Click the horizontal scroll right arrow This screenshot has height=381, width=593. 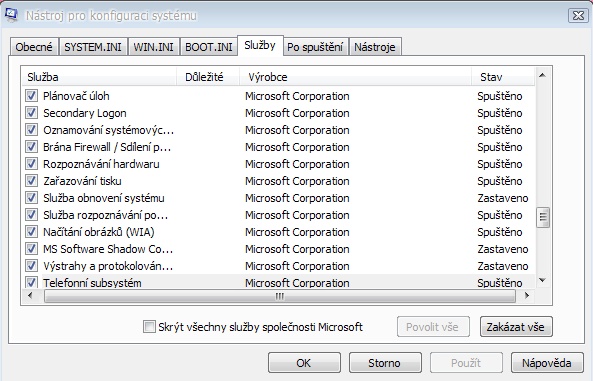pos(526,295)
